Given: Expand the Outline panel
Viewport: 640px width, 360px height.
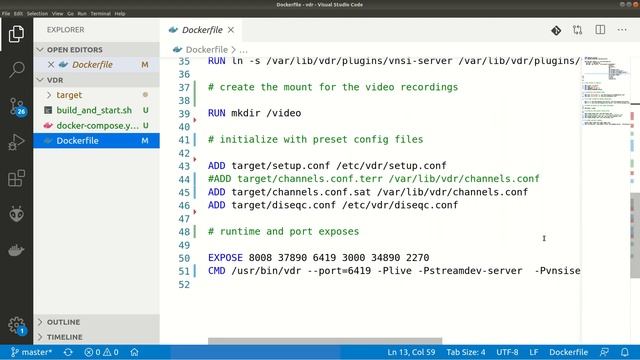Looking at the screenshot, I should [96, 322].
